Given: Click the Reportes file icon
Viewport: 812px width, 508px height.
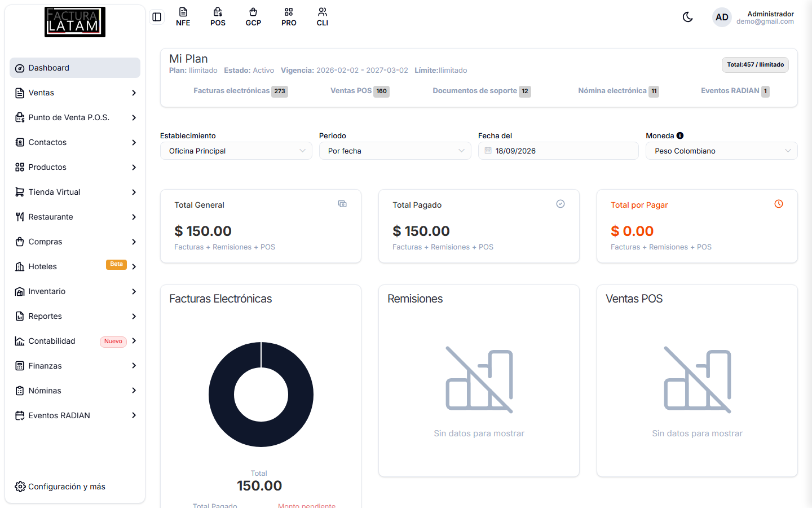Looking at the screenshot, I should coord(20,316).
